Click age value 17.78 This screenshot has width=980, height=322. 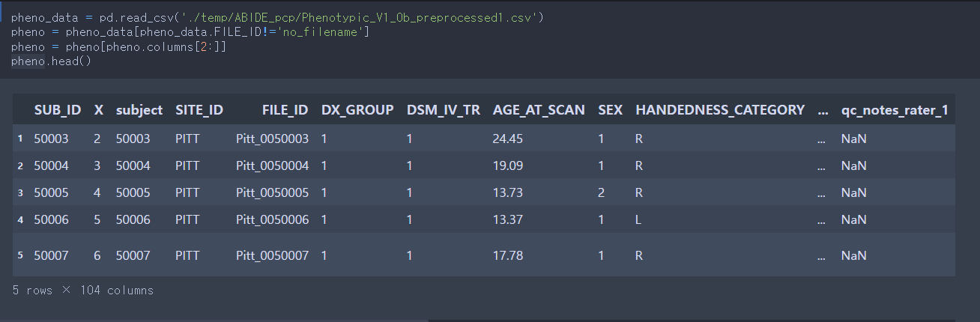pos(508,256)
